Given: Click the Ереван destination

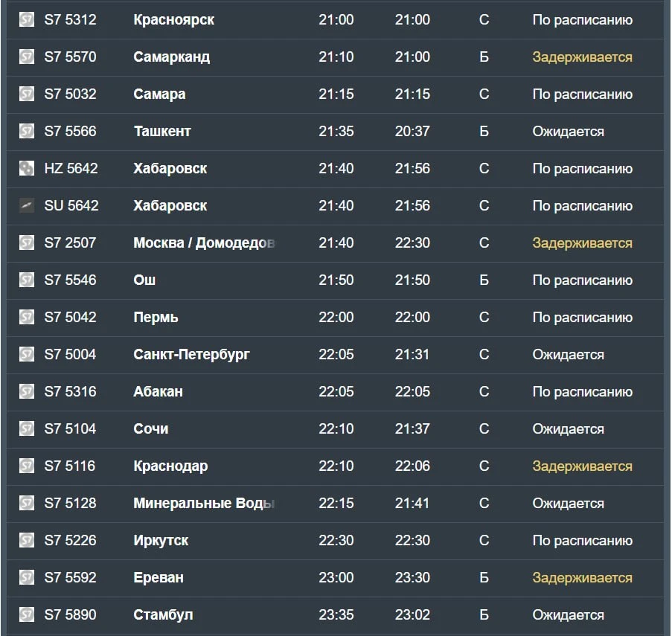Looking at the screenshot, I should [159, 578].
